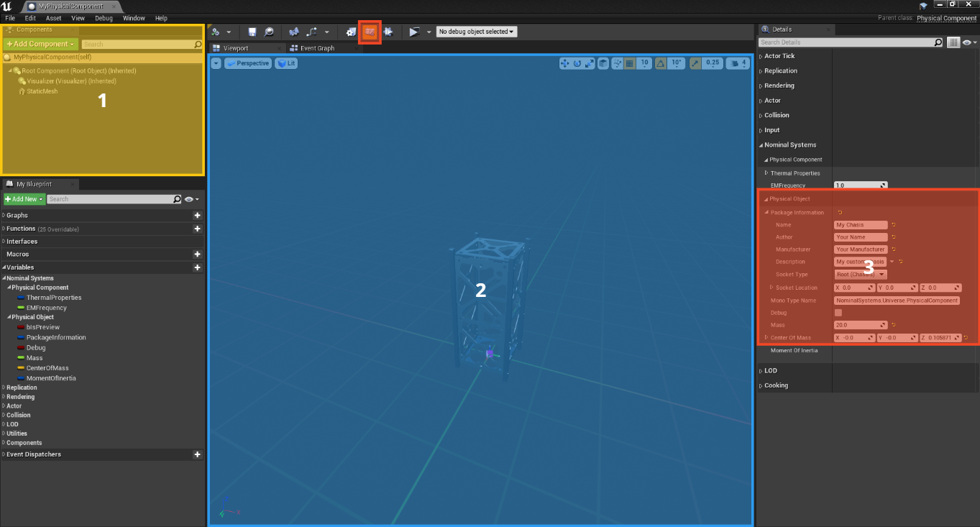The image size is (980, 527).
Task: Select Visualizer (Inherited) component
Action: tap(71, 81)
